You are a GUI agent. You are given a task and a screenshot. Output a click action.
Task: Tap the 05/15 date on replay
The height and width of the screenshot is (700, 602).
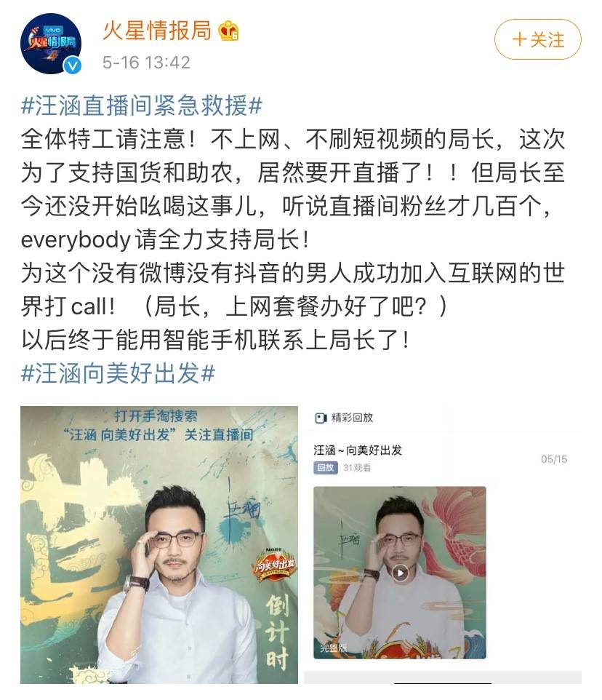click(x=554, y=459)
